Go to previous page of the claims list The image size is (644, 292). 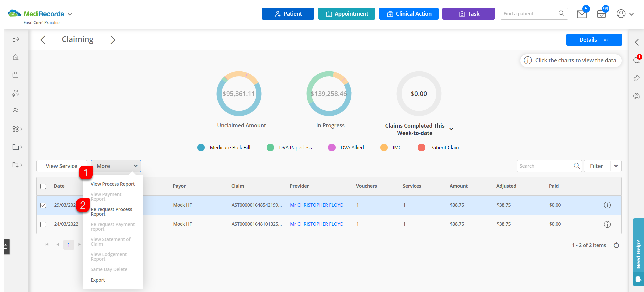[x=58, y=245]
